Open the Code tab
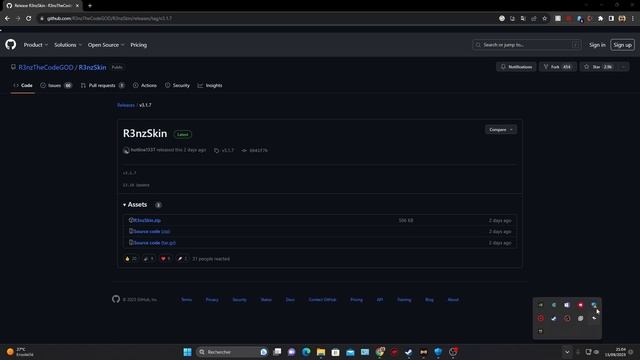 click(x=23, y=85)
